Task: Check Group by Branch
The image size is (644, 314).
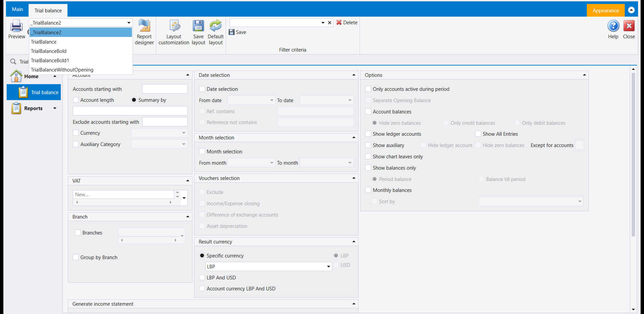Action: click(76, 257)
